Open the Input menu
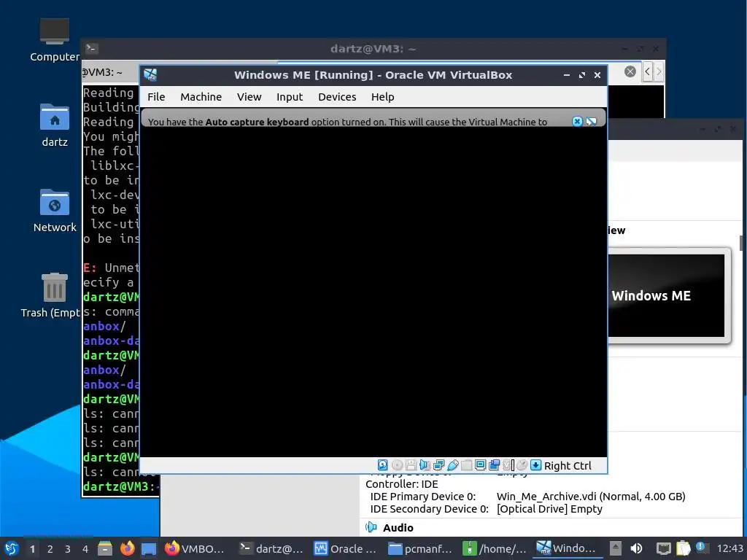 (289, 97)
